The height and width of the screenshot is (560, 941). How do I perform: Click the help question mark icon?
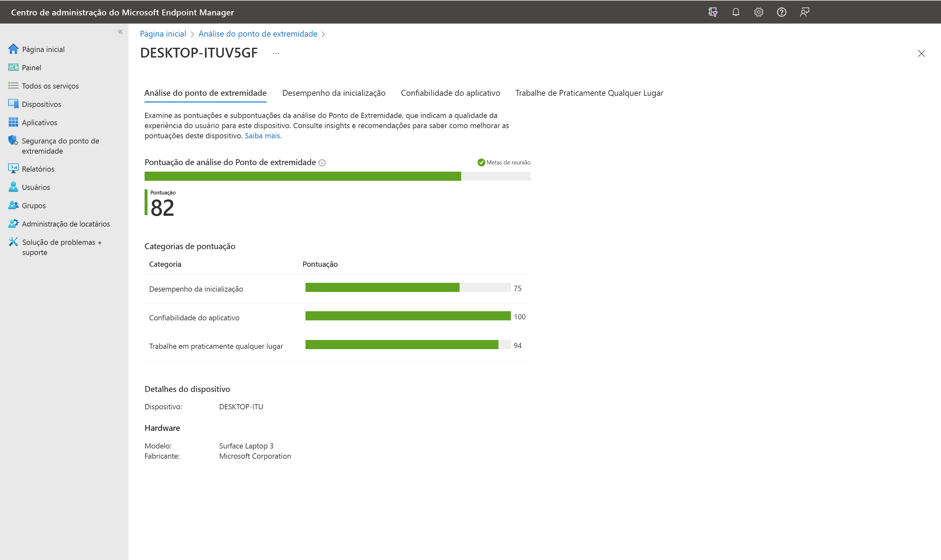781,12
